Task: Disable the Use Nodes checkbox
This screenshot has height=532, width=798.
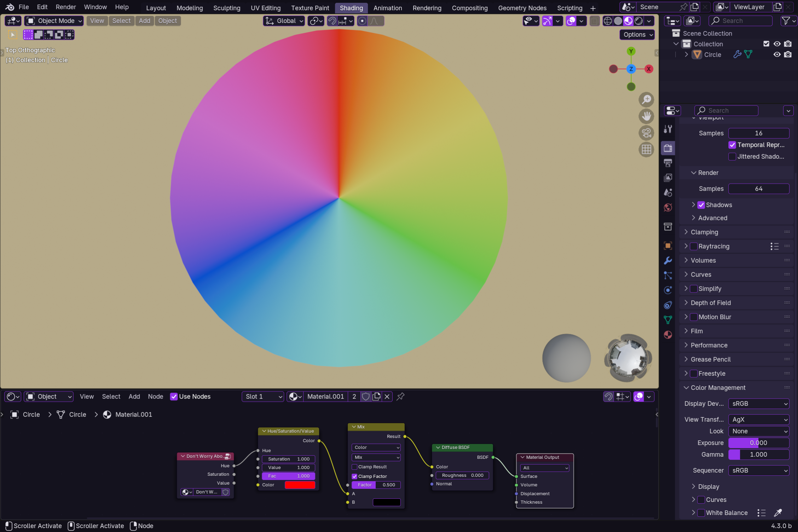Action: tap(174, 397)
